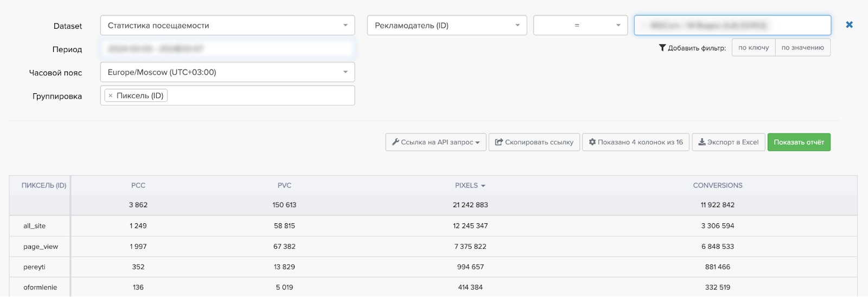Click the PVC column header

[284, 185]
